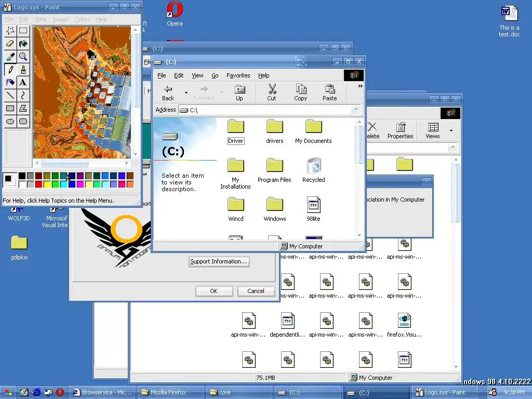Image resolution: width=532 pixels, height=399 pixels.
Task: Activate the Pick Color eyedropper tool
Action: click(x=10, y=57)
